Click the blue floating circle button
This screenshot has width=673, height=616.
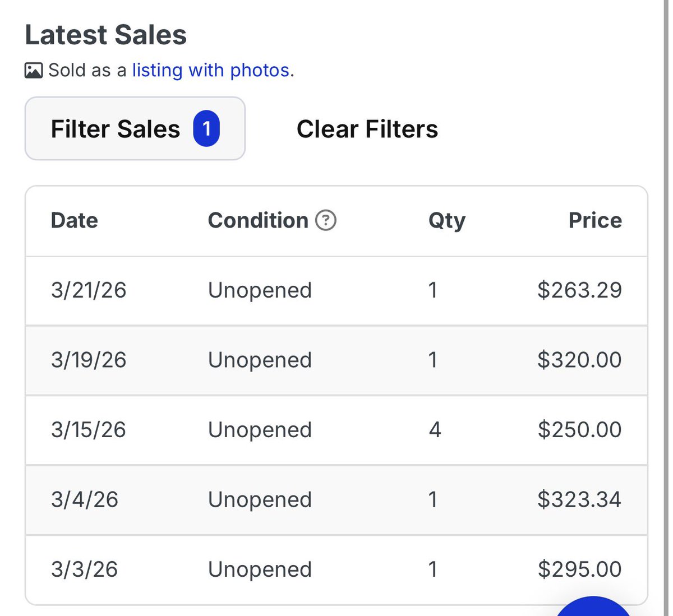point(593,608)
